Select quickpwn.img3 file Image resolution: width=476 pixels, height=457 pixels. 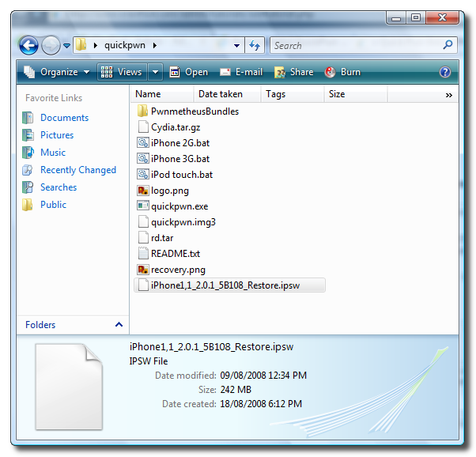point(183,222)
